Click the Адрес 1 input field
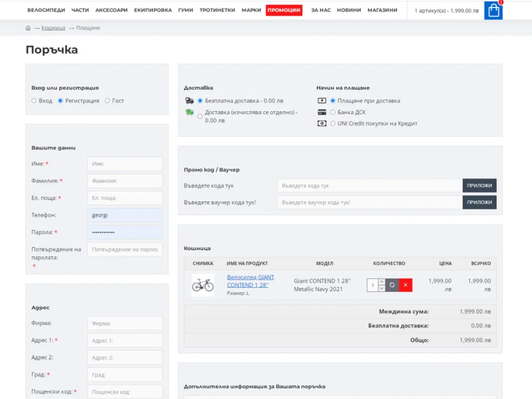 [x=125, y=341]
